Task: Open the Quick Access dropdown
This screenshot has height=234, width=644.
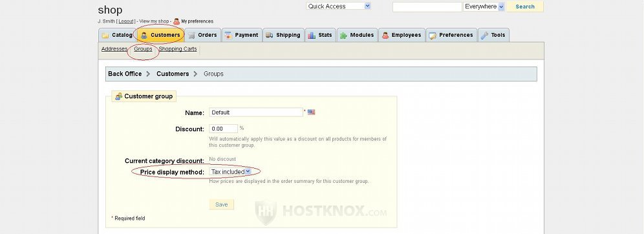Action: click(338, 6)
